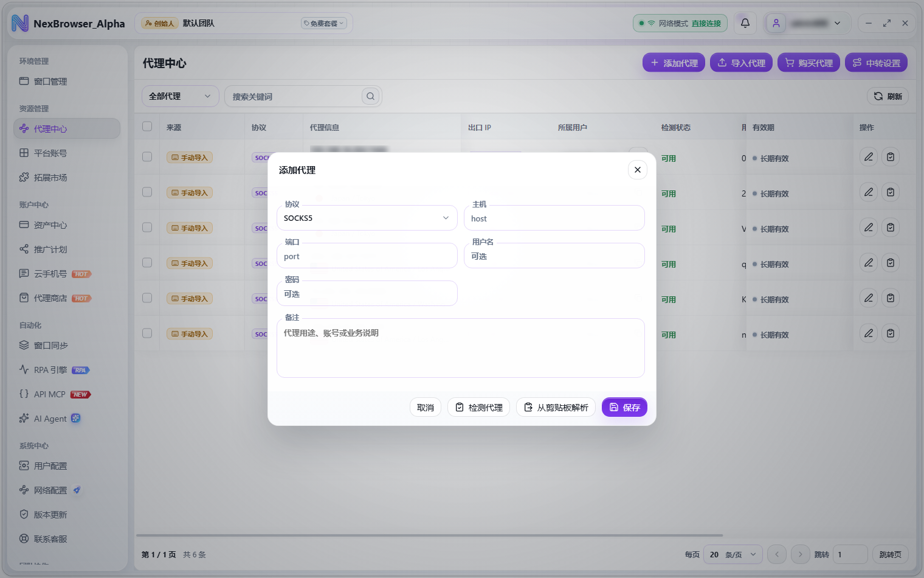Check the second proxy row checkbox
The height and width of the screenshot is (578, 924).
point(147,192)
